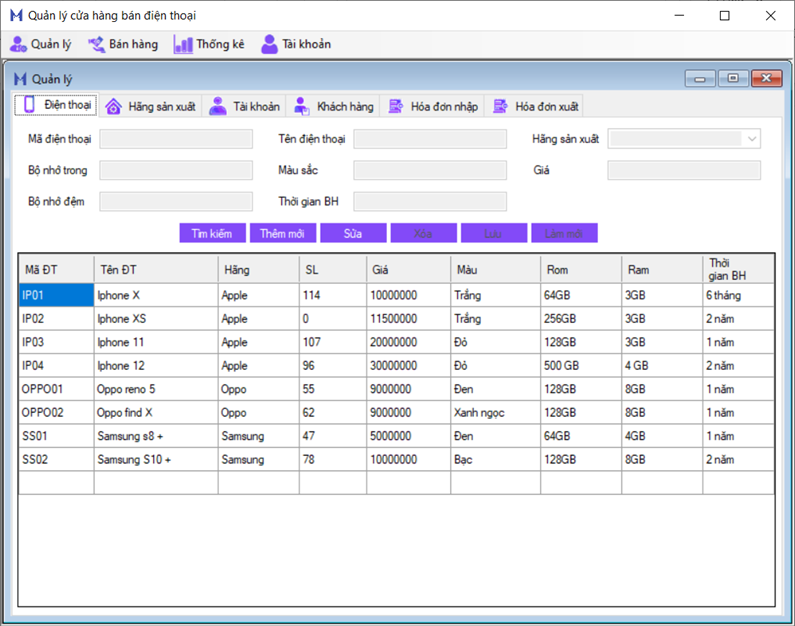
Task: Select the Xanh ngọc color cell
Action: coord(496,413)
